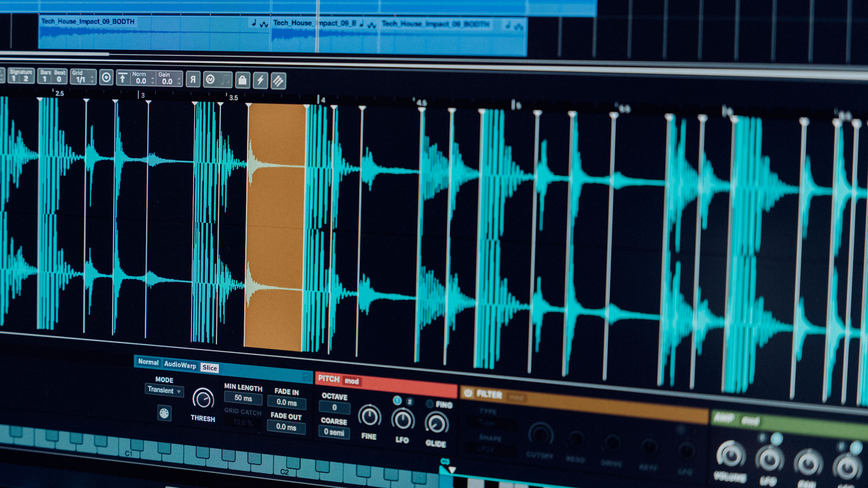The image size is (868, 488).
Task: Select the Slice mode button
Action: 210,368
